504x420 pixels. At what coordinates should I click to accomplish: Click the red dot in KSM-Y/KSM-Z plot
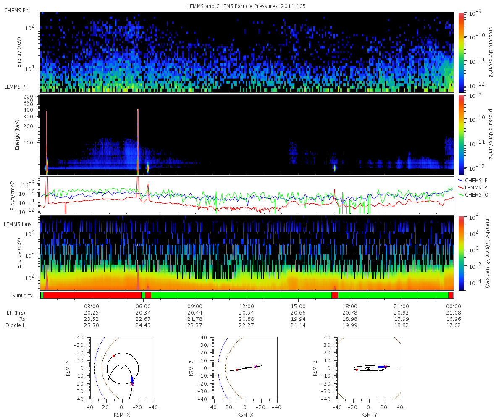pyautogui.click(x=357, y=370)
